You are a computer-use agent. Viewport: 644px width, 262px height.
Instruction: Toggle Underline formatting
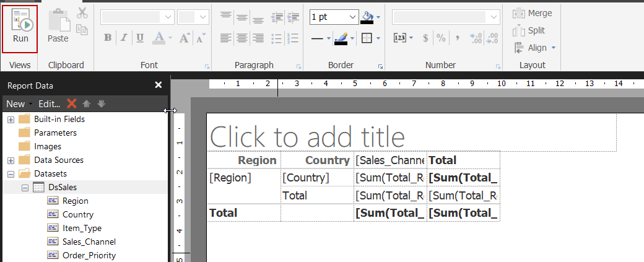(140, 38)
